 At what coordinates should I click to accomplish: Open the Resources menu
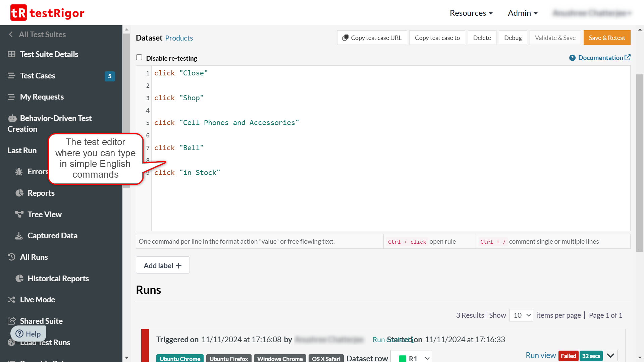471,13
